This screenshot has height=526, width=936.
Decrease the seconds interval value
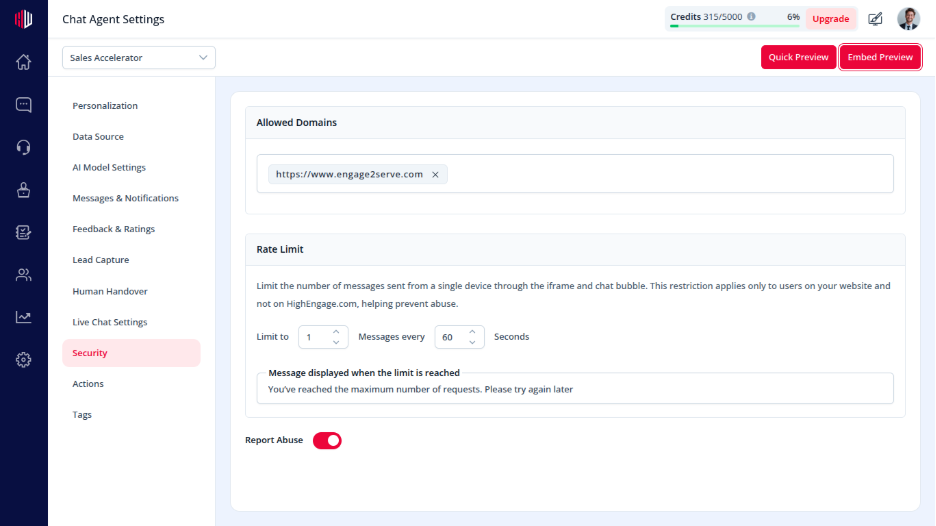point(472,342)
